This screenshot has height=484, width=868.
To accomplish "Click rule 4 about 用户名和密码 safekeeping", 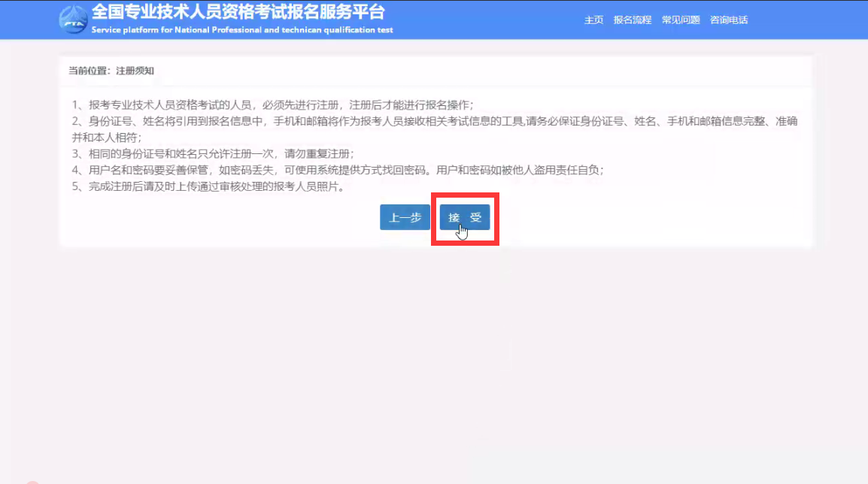I will coord(337,171).
